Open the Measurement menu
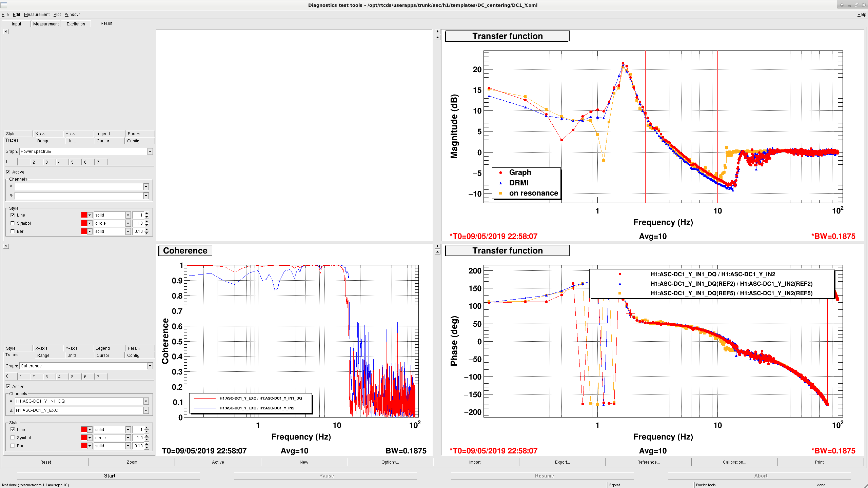This screenshot has width=868, height=488. pyautogui.click(x=37, y=15)
